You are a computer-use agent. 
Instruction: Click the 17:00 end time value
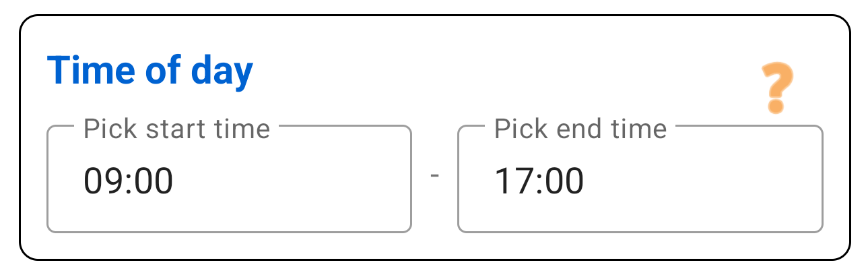click(x=539, y=181)
